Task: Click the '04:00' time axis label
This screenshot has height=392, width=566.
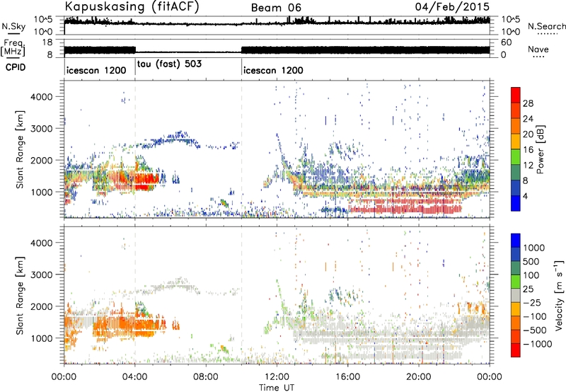Action: point(134,377)
